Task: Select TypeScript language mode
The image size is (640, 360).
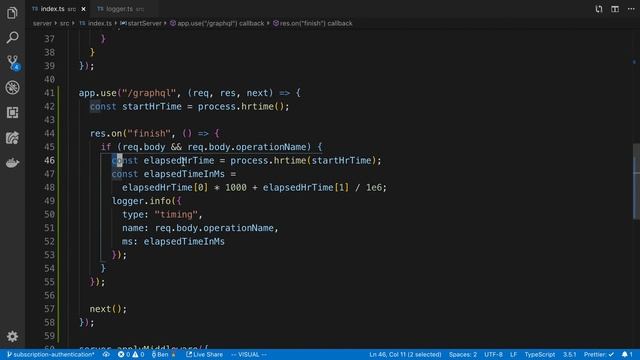Action: click(x=539, y=354)
